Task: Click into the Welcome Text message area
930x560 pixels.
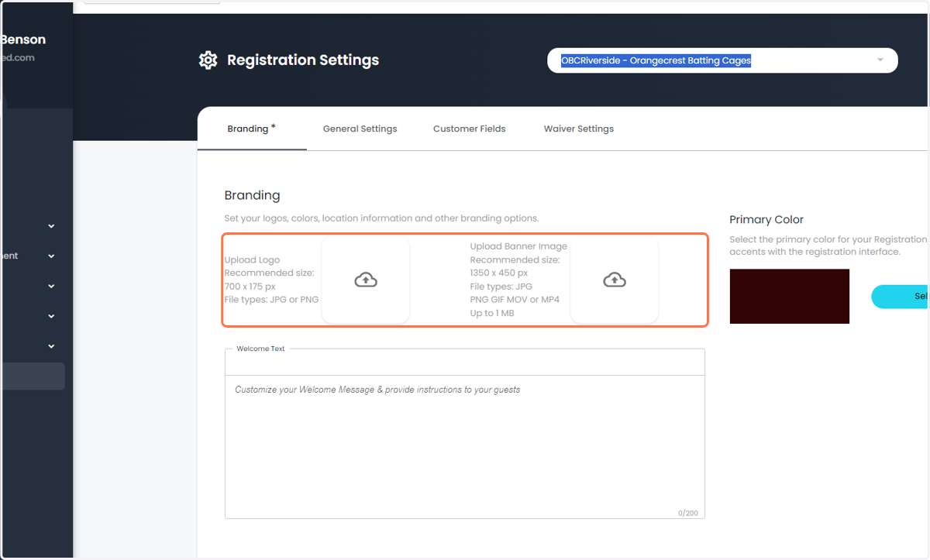Action: (x=465, y=447)
